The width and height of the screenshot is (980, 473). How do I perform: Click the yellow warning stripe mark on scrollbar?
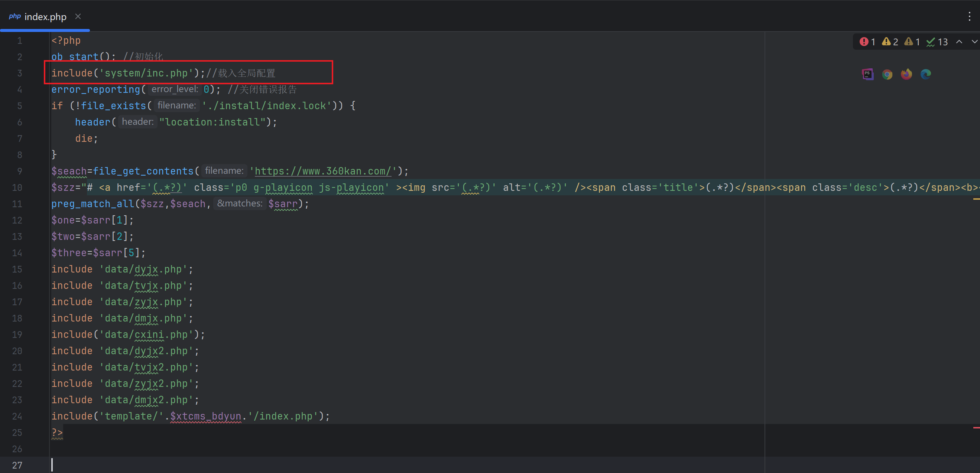coord(977,199)
